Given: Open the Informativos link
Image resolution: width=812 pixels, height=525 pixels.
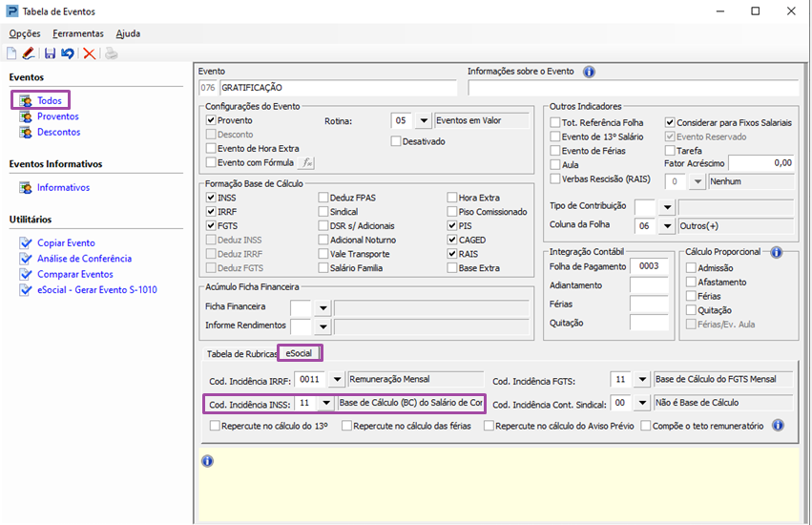Looking at the screenshot, I should coord(63,188).
